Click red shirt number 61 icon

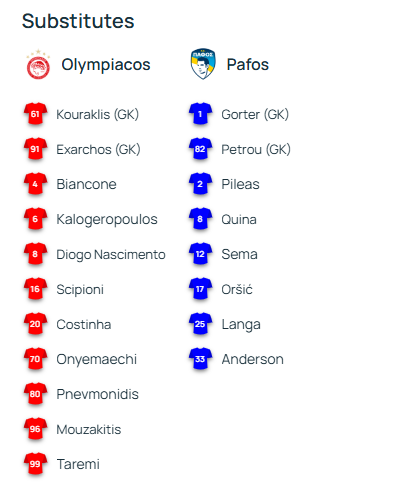(35, 114)
